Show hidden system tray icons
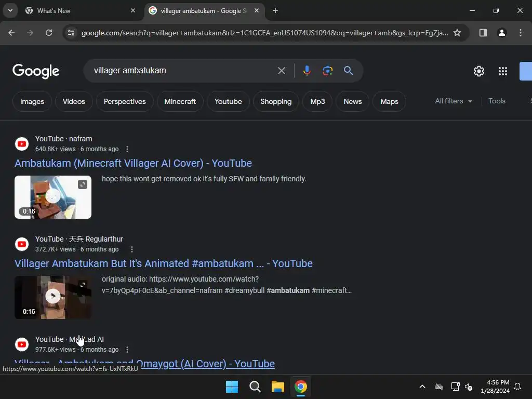Screen dimensions: 532x399 pyautogui.click(x=422, y=387)
